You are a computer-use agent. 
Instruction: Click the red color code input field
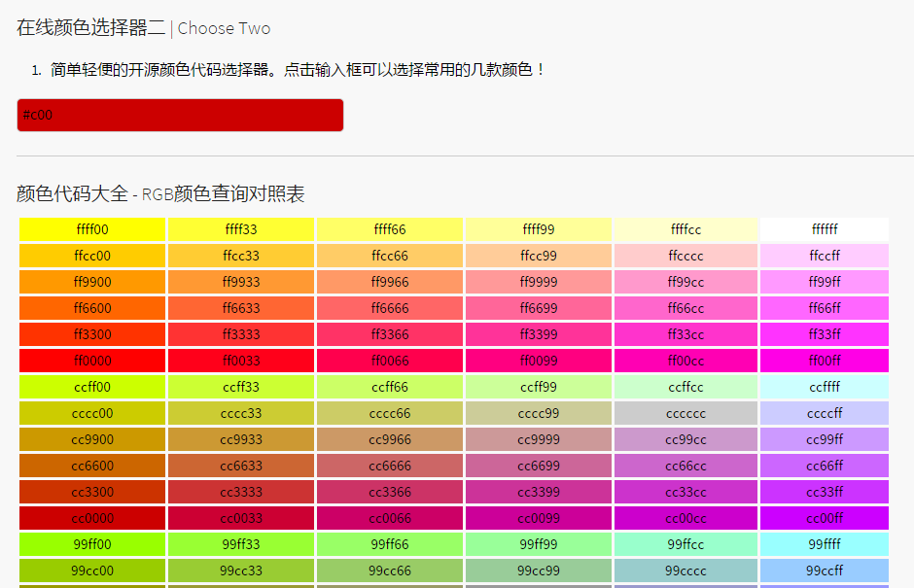(x=180, y=115)
